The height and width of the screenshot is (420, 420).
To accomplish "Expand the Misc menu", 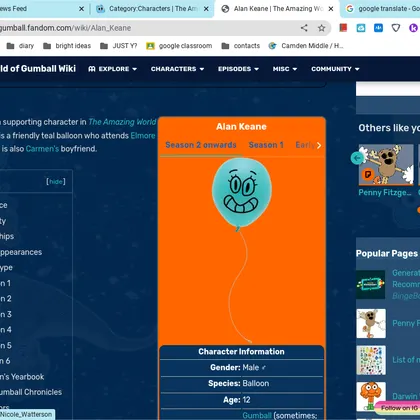I will [285, 69].
